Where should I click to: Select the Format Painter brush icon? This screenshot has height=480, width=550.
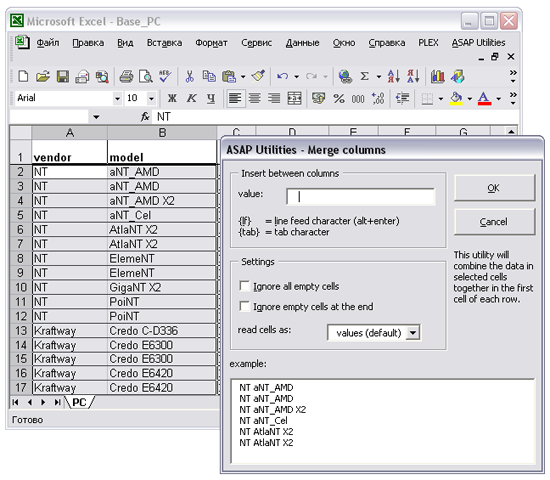click(258, 76)
